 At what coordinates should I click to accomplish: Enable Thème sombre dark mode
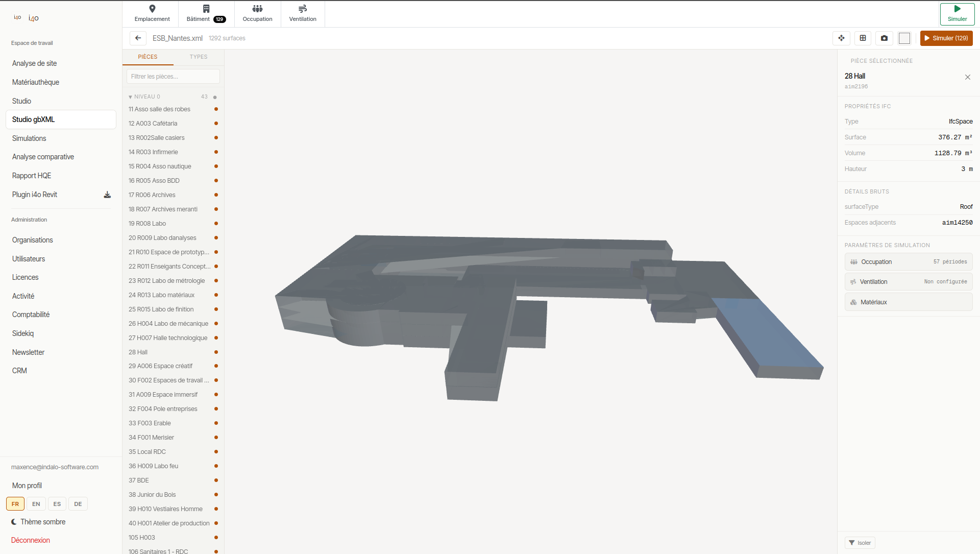pyautogui.click(x=38, y=522)
